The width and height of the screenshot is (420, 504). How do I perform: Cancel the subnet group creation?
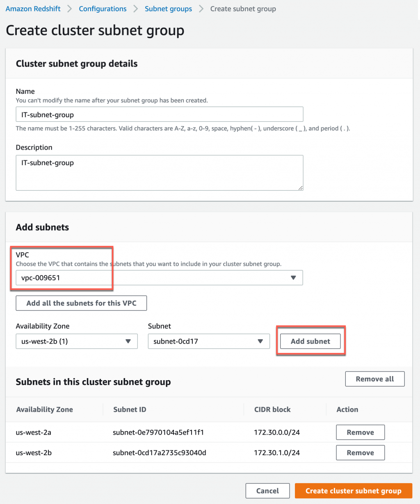[x=267, y=491]
